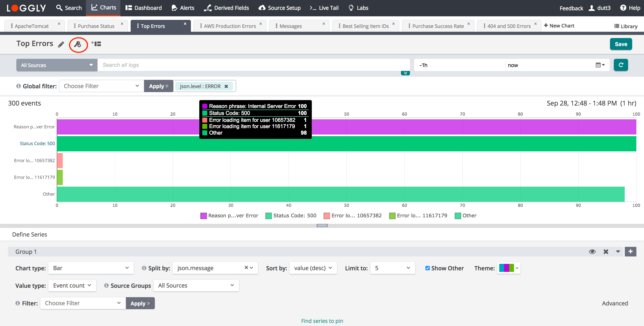
Task: Open the Sort by dropdown
Action: [x=313, y=268]
